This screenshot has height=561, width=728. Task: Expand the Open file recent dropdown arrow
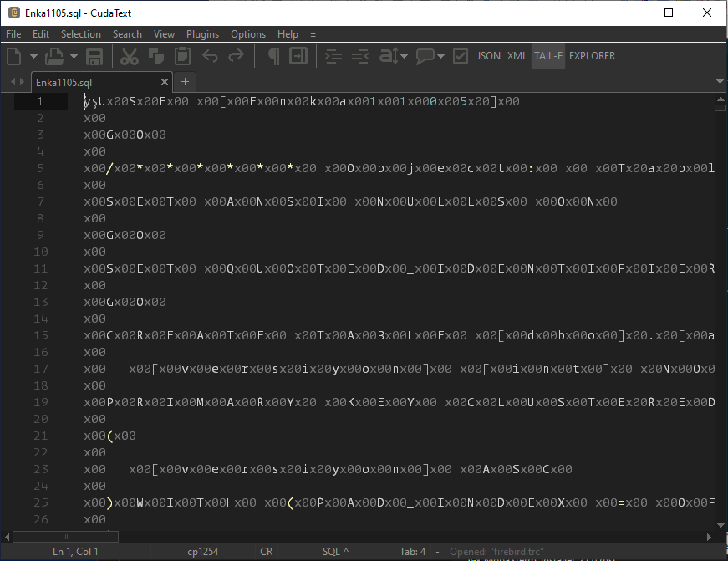(74, 56)
